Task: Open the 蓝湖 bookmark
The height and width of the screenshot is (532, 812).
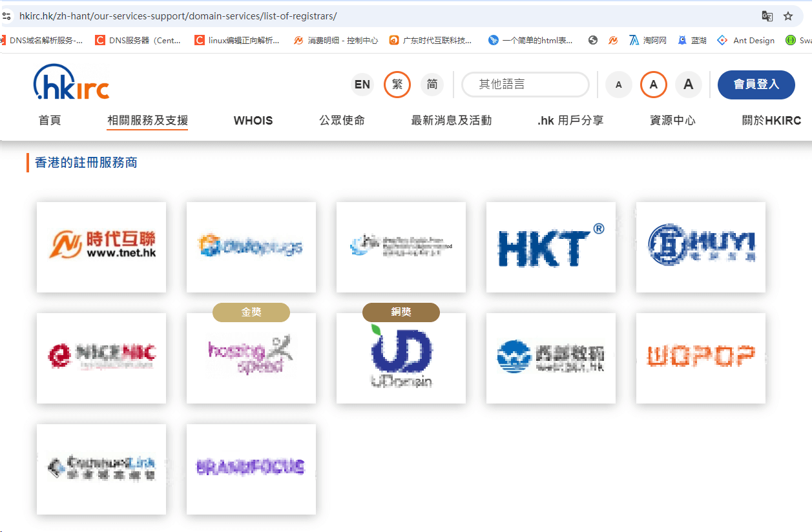Action: coord(692,40)
